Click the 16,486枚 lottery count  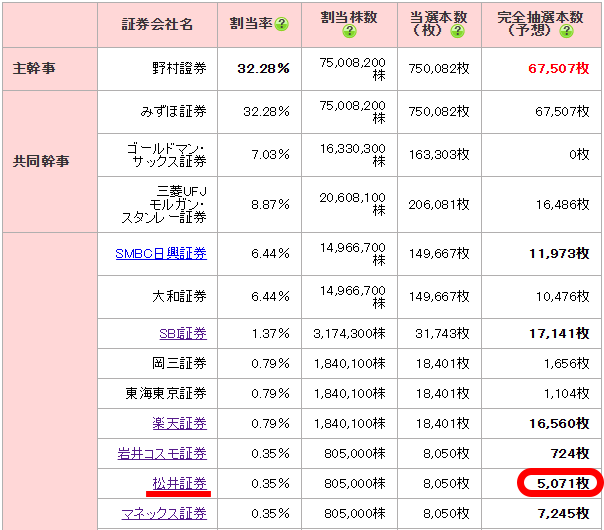563,205
